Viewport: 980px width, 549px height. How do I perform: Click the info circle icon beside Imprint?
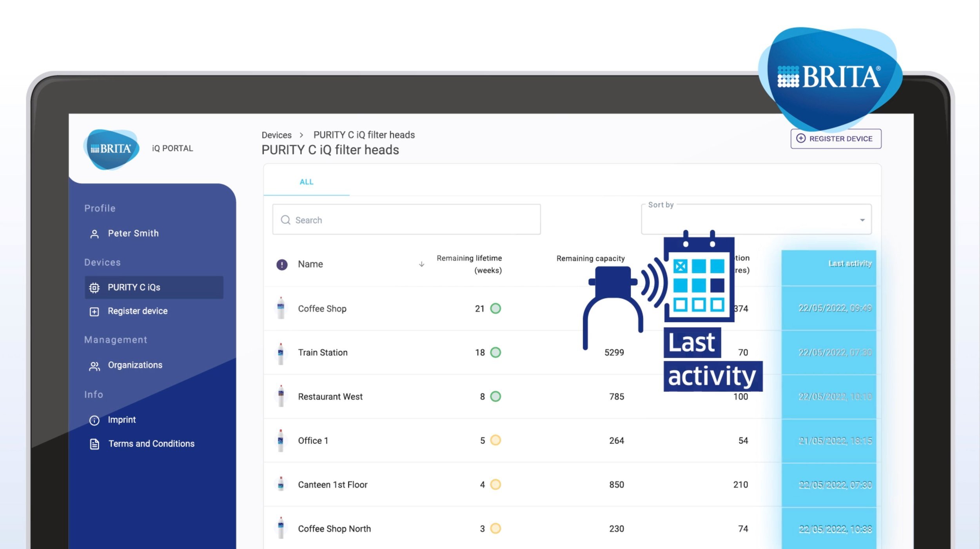point(94,420)
